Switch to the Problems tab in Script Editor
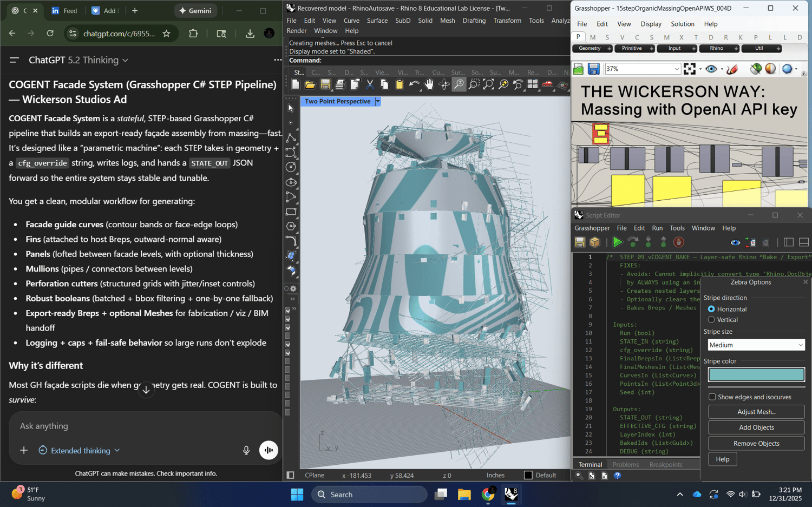 point(626,465)
